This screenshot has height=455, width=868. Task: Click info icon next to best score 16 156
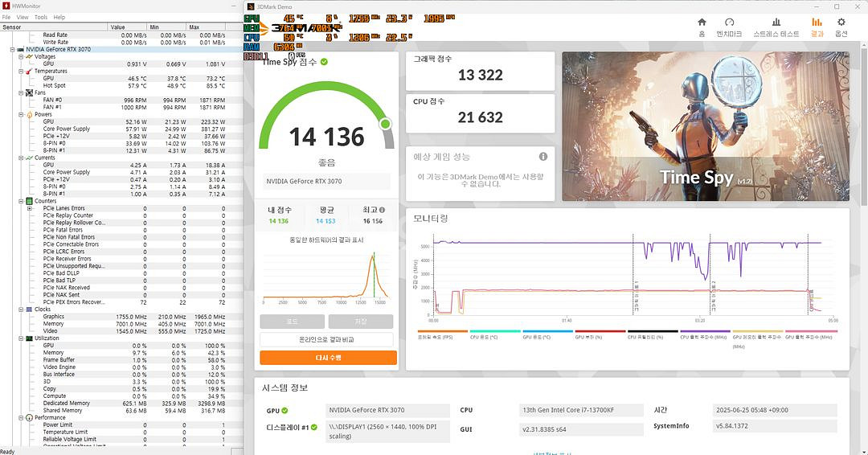(x=382, y=210)
